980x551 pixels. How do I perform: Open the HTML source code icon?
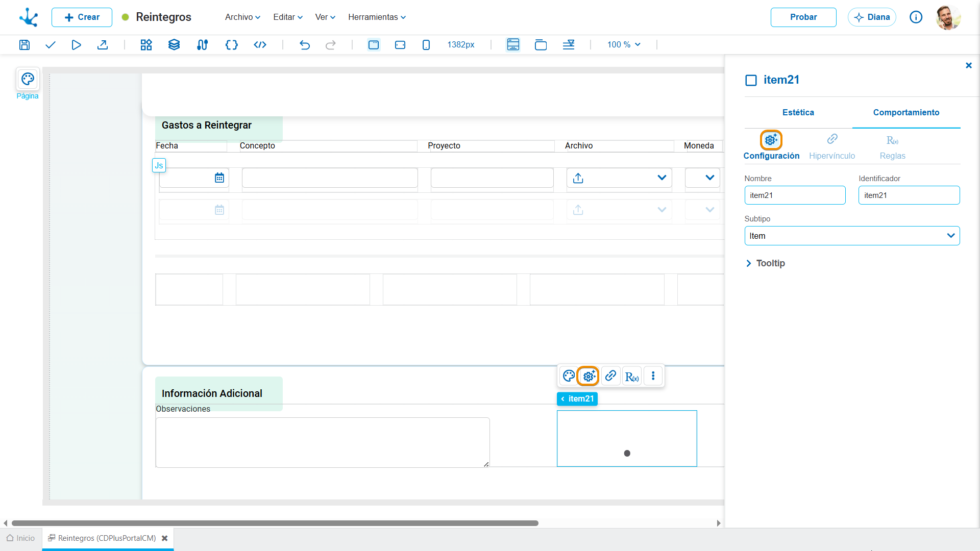pos(260,45)
